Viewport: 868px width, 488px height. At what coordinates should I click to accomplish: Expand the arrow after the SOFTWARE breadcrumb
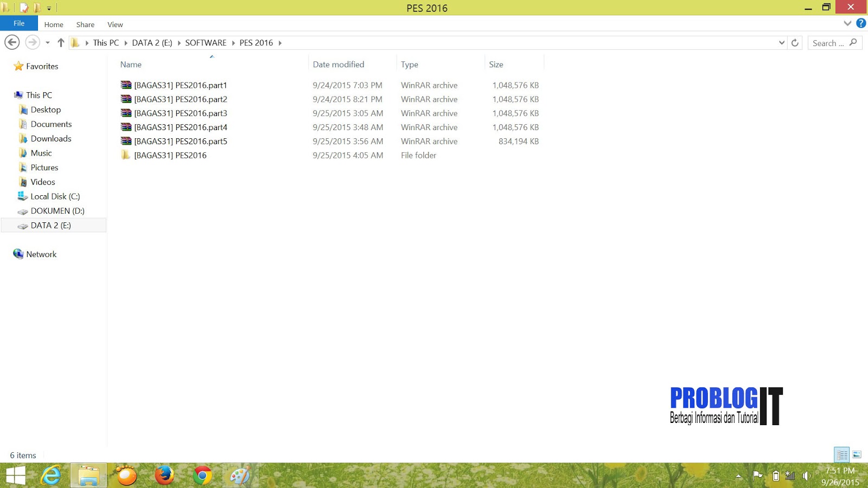pos(233,43)
